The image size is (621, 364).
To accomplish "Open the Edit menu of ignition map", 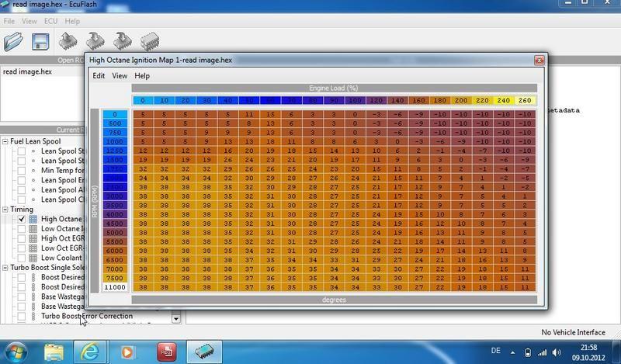I will (x=99, y=76).
